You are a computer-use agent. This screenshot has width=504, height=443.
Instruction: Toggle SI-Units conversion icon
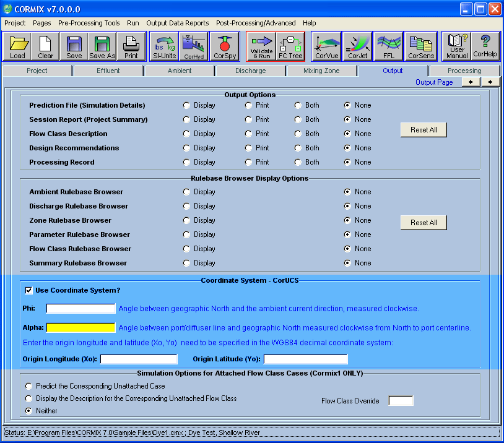click(x=164, y=46)
